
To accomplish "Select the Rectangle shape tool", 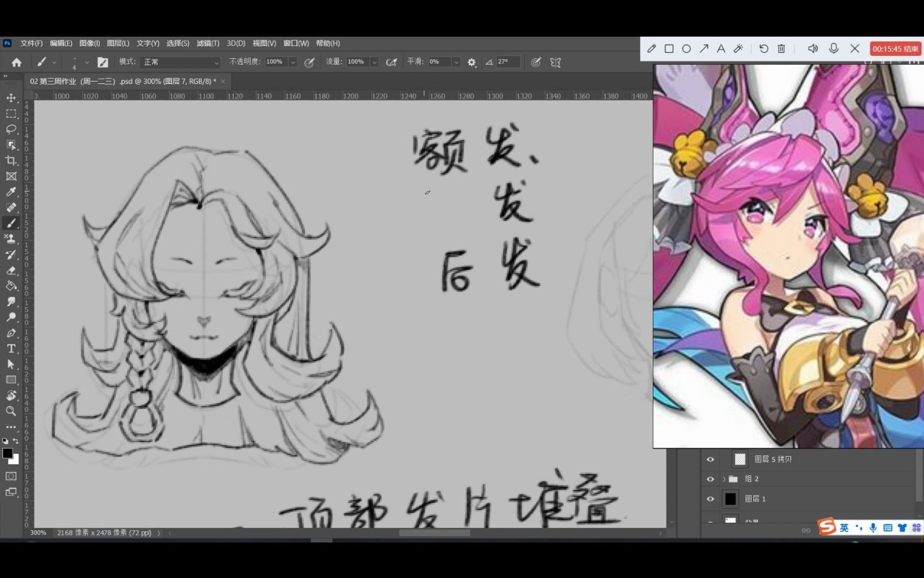I will (11, 380).
